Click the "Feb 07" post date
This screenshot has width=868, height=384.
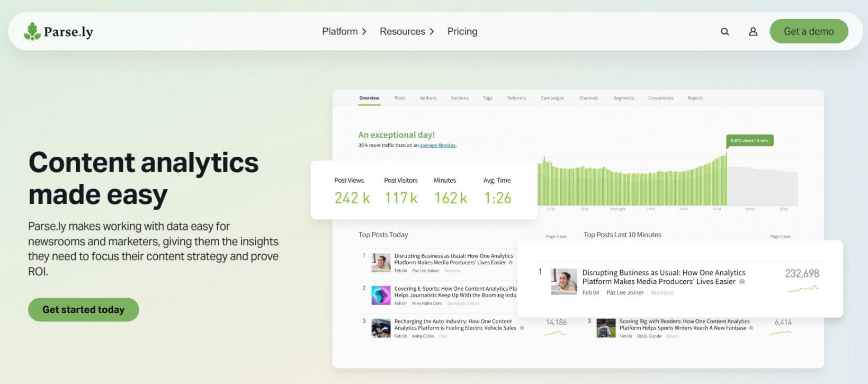point(400,303)
